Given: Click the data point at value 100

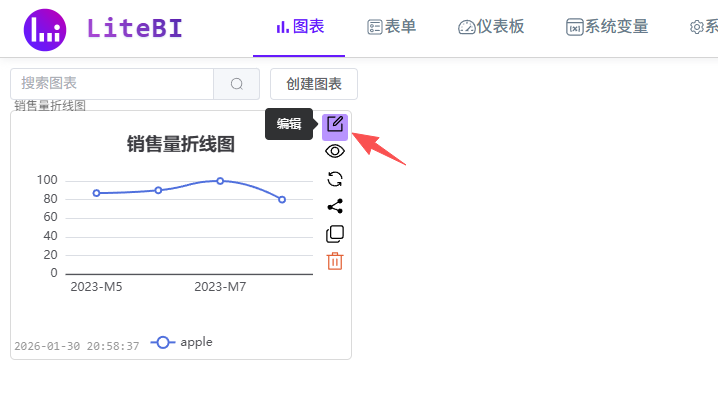Looking at the screenshot, I should pyautogui.click(x=220, y=181).
